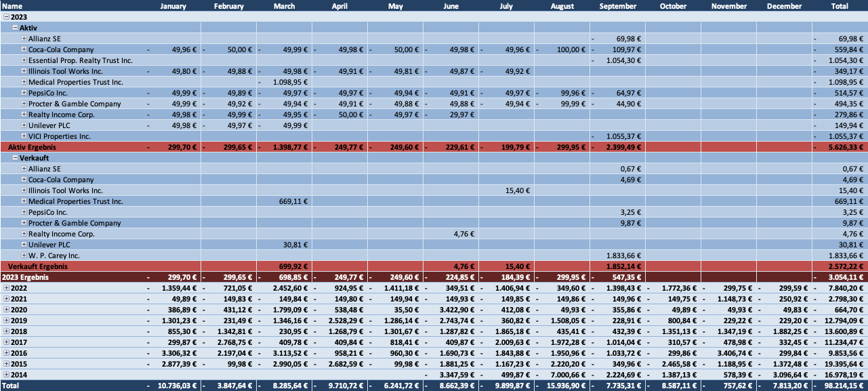Click the Name column header
Viewport: 868px width, 391px height.
tap(13, 6)
